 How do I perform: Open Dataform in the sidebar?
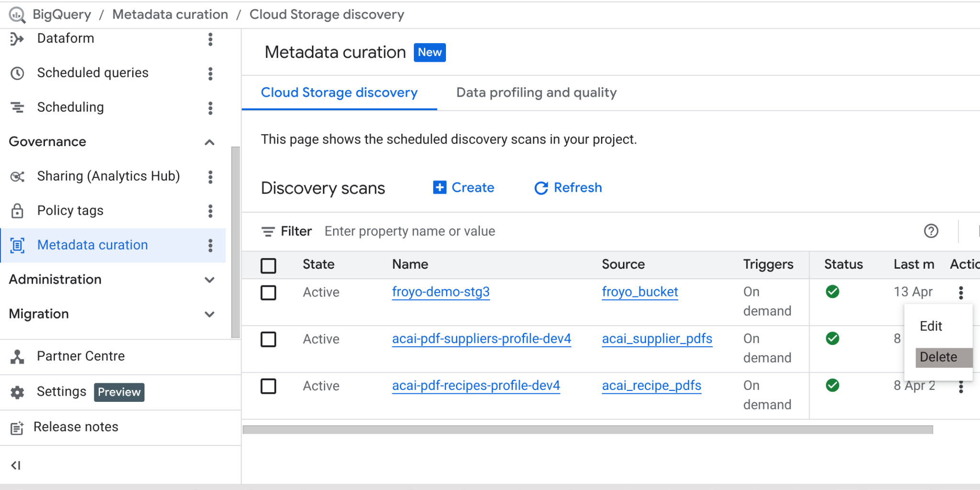tap(66, 38)
